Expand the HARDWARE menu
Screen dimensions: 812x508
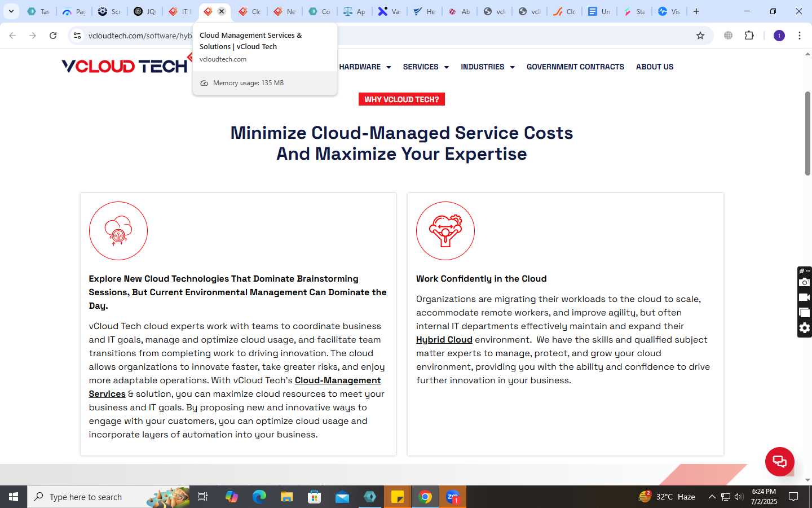365,67
